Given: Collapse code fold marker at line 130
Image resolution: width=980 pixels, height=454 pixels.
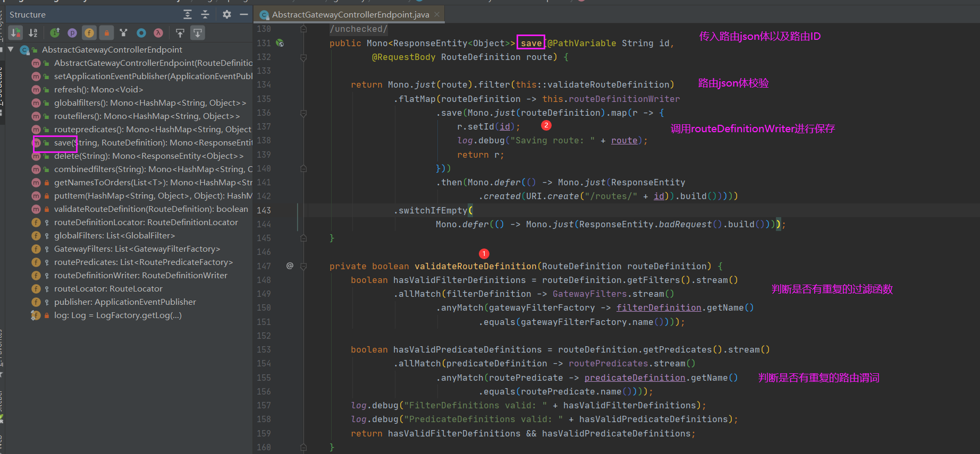Looking at the screenshot, I should (x=303, y=29).
